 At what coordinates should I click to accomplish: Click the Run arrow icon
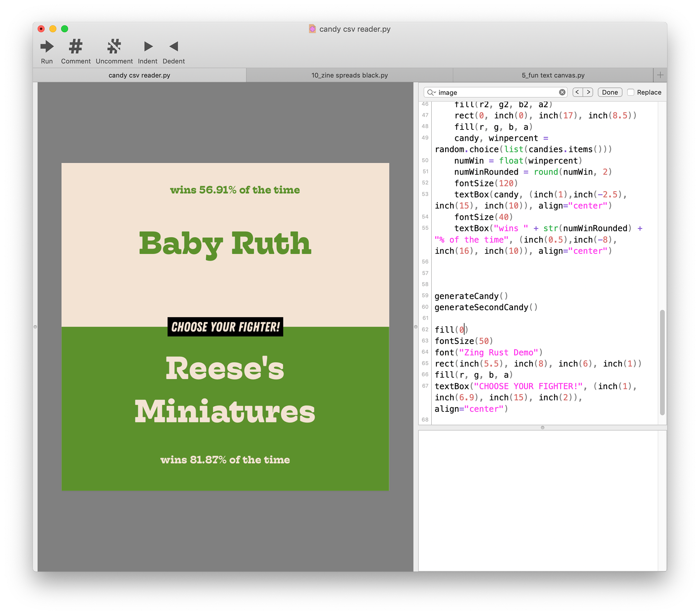47,47
